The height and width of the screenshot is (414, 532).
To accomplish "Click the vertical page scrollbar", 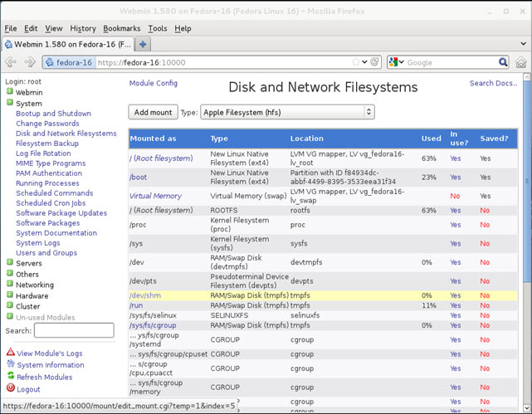I will tap(527, 182).
